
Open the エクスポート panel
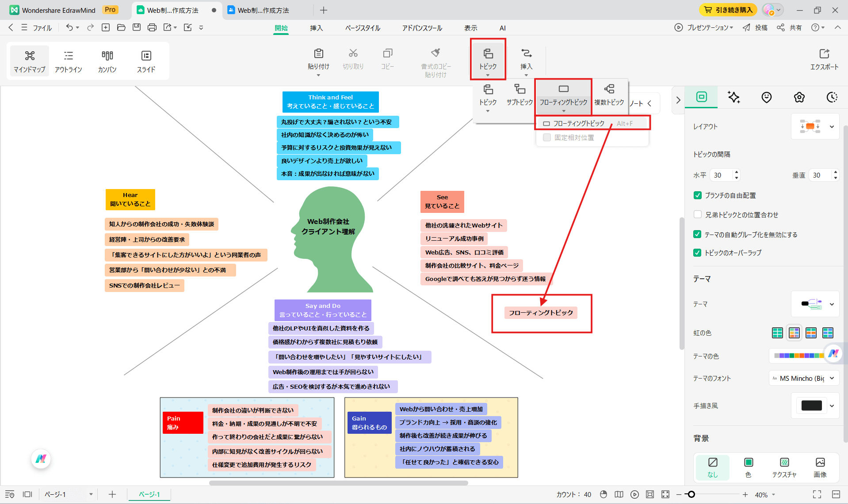coord(824,60)
